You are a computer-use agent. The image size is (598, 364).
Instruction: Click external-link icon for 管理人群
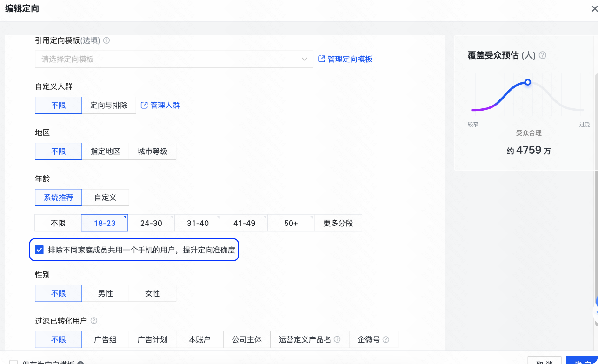point(144,105)
